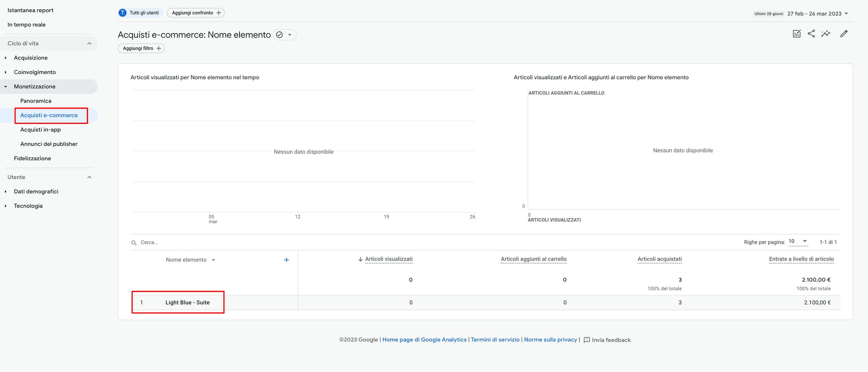Sort by Articoli acquistati column
Screen dimensions: 868x372
(660, 259)
